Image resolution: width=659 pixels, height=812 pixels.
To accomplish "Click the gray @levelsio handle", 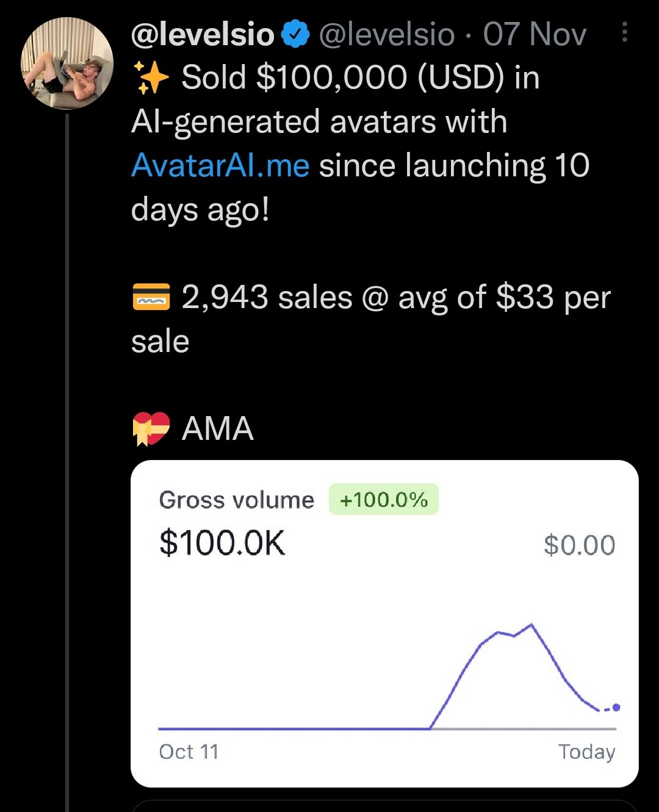I will pyautogui.click(x=387, y=34).
